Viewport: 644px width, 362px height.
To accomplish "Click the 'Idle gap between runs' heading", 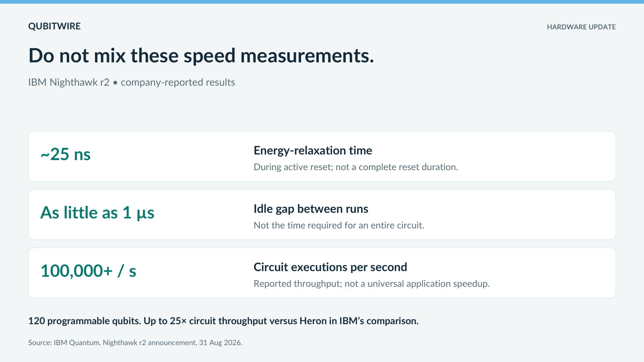I will click(311, 209).
